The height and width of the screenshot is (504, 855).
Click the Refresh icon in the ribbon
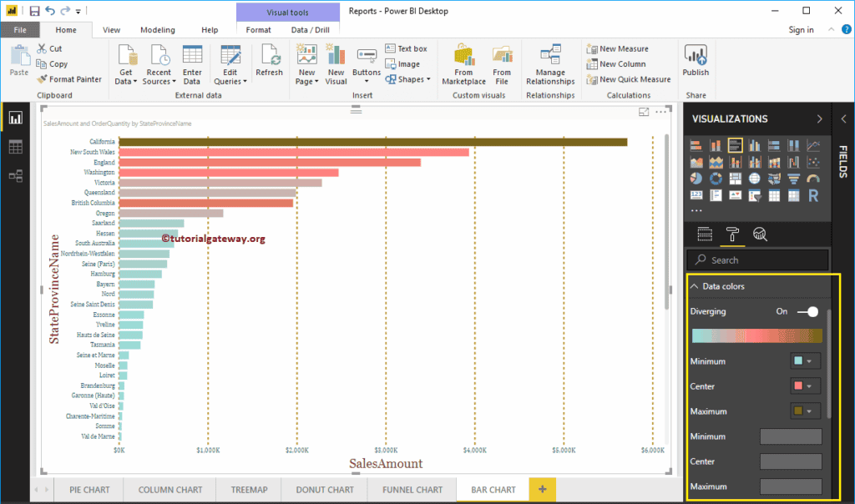270,61
